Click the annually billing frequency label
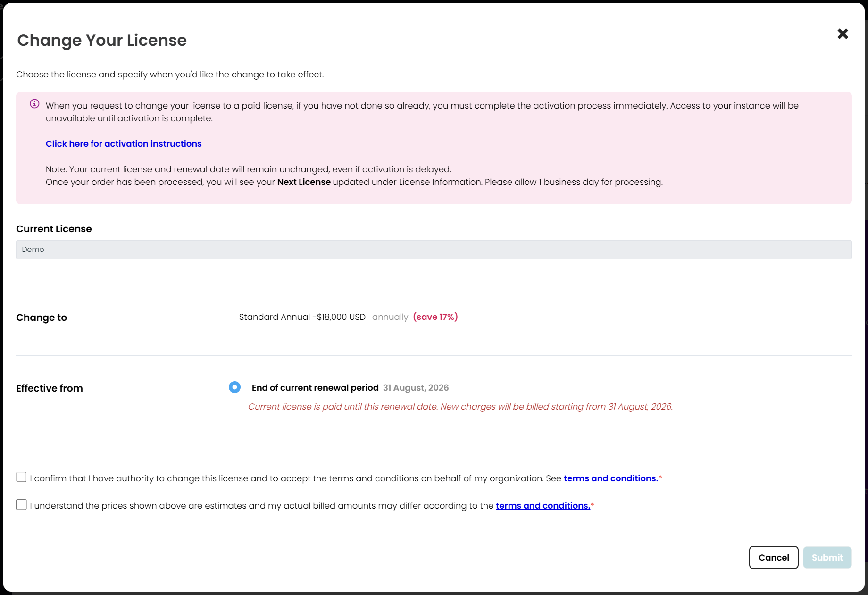The height and width of the screenshot is (595, 868). [x=390, y=317]
